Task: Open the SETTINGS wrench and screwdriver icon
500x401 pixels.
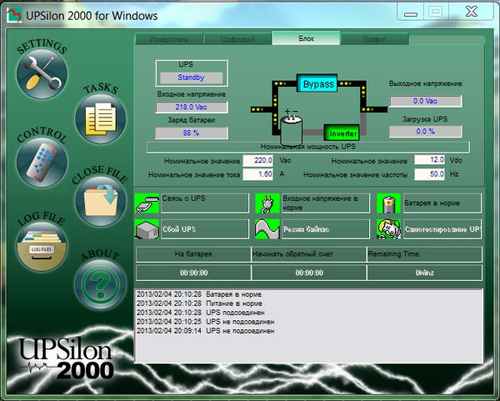Action: click(42, 74)
